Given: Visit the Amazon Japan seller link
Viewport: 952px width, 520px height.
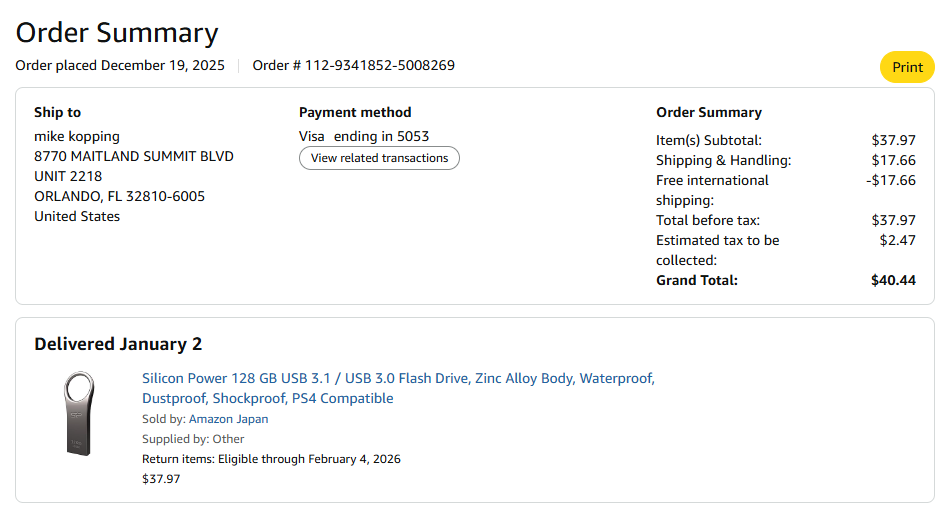Looking at the screenshot, I should 228,419.
